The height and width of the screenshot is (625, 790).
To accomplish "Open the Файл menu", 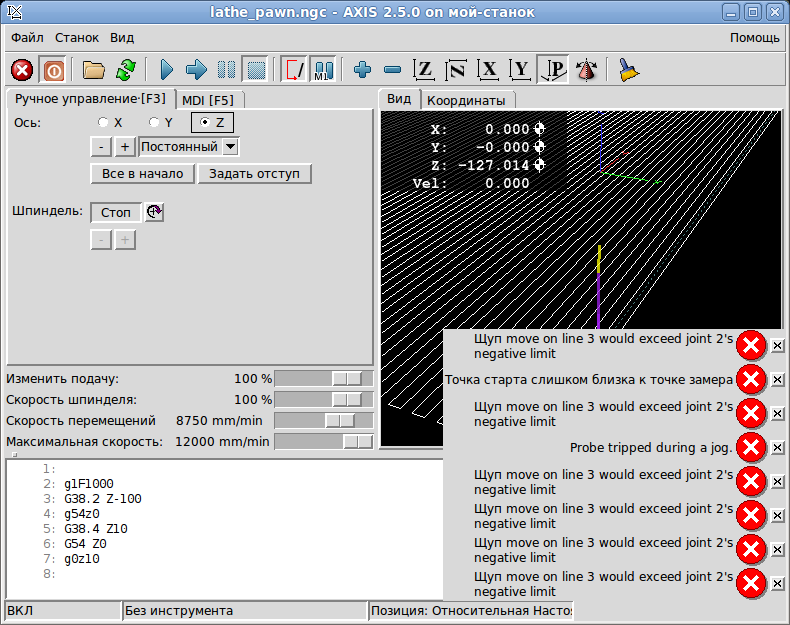I will coord(27,38).
